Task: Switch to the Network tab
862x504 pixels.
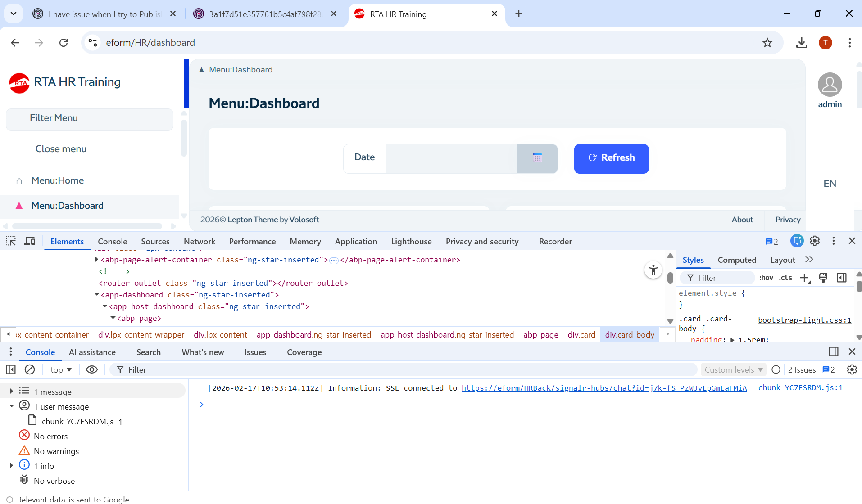Action: 199,242
